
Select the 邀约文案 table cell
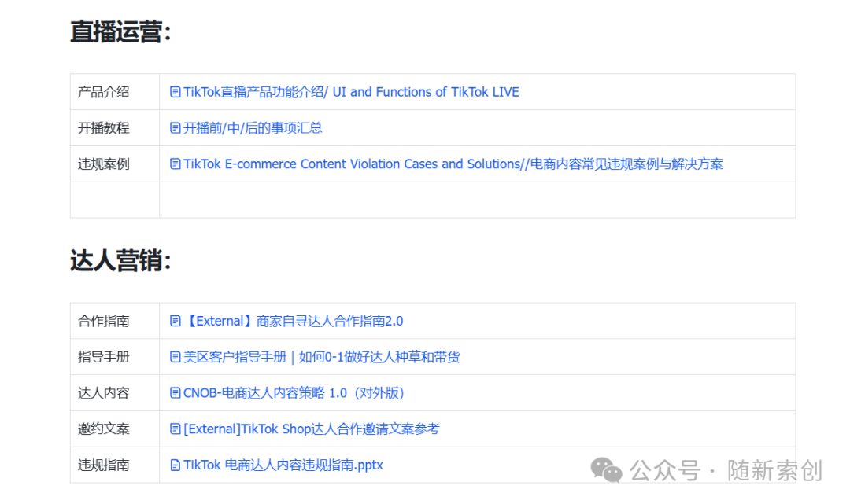(x=115, y=429)
